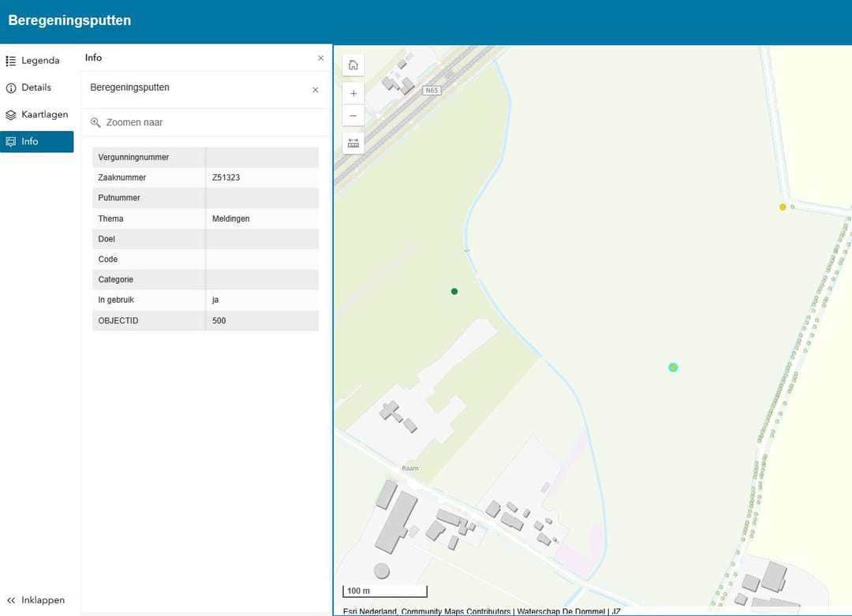Click the OBJECTID row value 500
852x616 pixels.
(x=219, y=321)
